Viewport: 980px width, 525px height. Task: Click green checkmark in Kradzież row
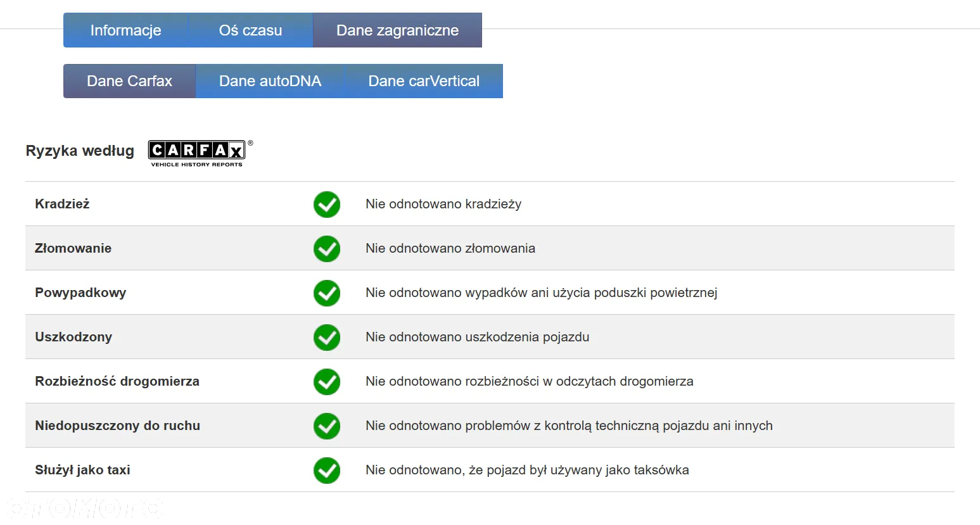(327, 205)
